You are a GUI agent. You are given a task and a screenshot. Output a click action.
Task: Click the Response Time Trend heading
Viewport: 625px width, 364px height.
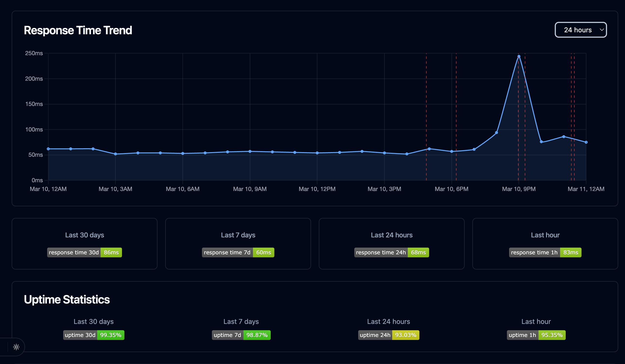click(78, 30)
